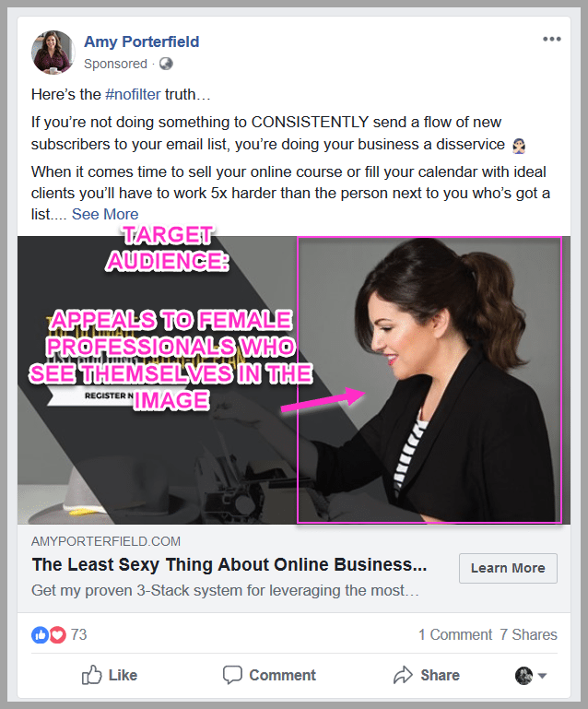This screenshot has height=709, width=588.
Task: Open the 1 Comment link
Action: (455, 634)
